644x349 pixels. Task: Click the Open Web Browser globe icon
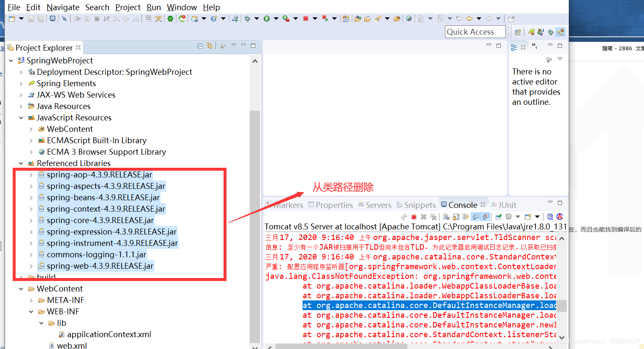click(x=409, y=19)
